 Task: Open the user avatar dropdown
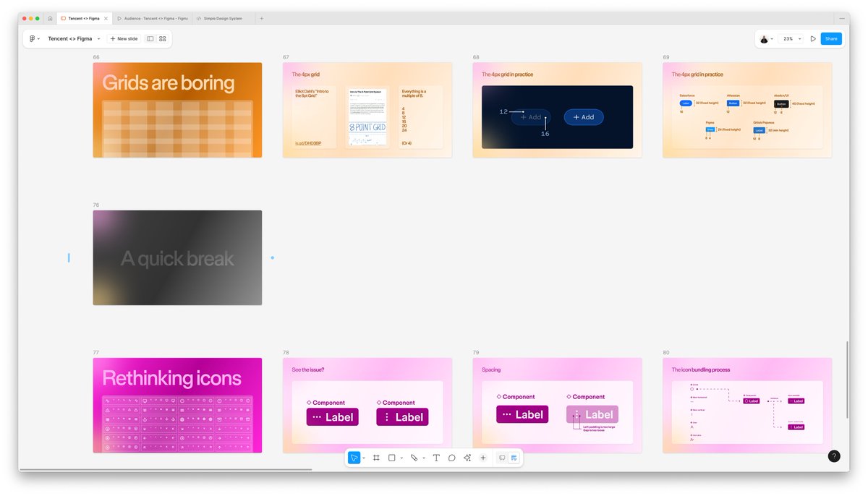pos(767,38)
